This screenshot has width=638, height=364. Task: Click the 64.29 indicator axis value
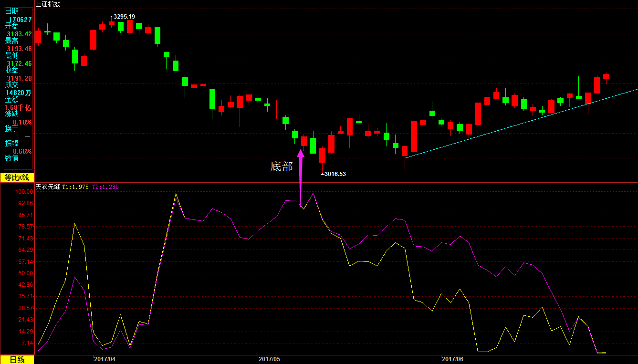26,250
